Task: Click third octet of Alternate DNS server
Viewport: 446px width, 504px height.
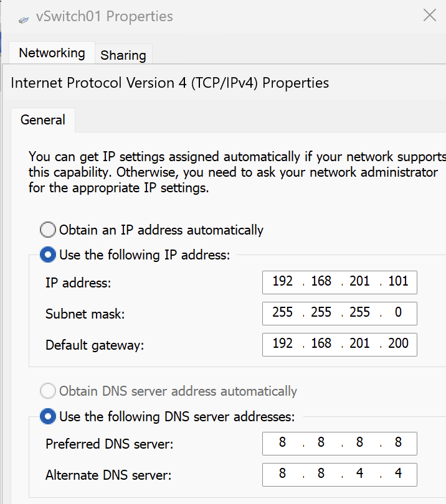Action: pyautogui.click(x=360, y=474)
